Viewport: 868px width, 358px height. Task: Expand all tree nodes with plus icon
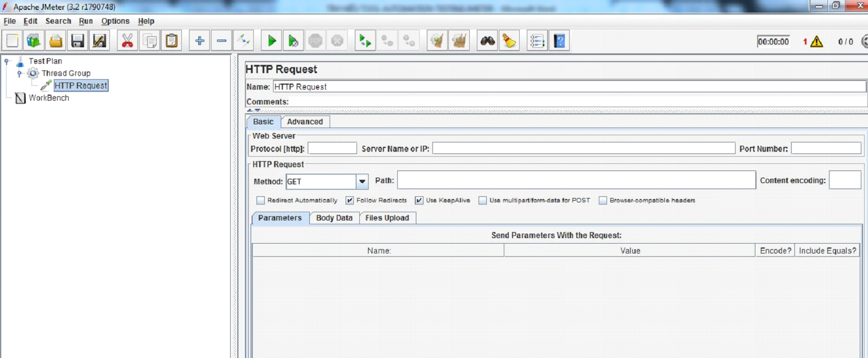pos(199,41)
